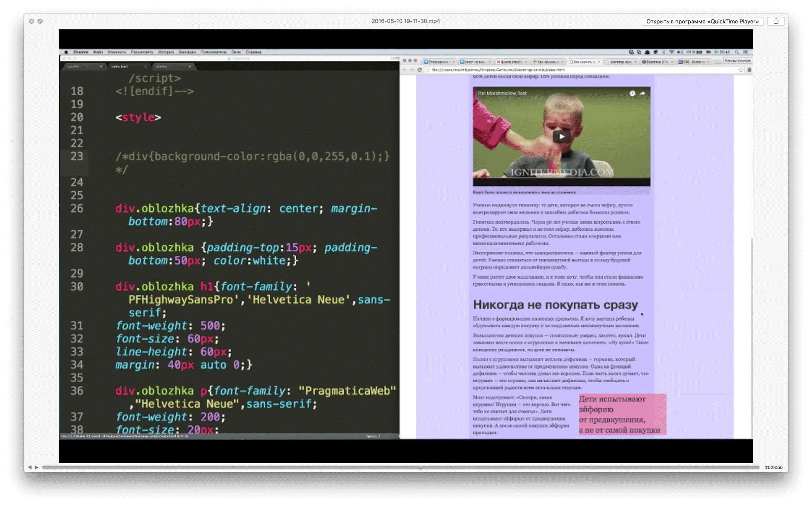Open the Apple menu
Viewport: 812px width, 506px height.
66,52
